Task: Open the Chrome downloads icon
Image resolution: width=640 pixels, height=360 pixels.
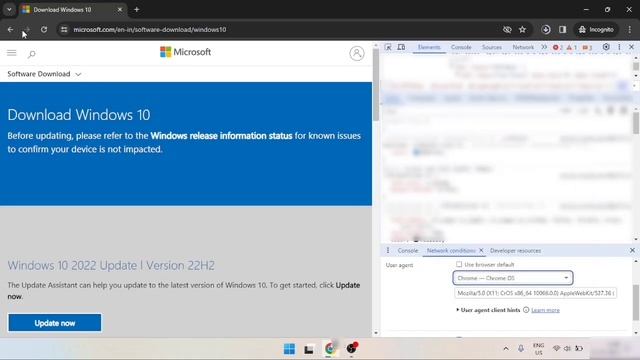Action: 546,29
